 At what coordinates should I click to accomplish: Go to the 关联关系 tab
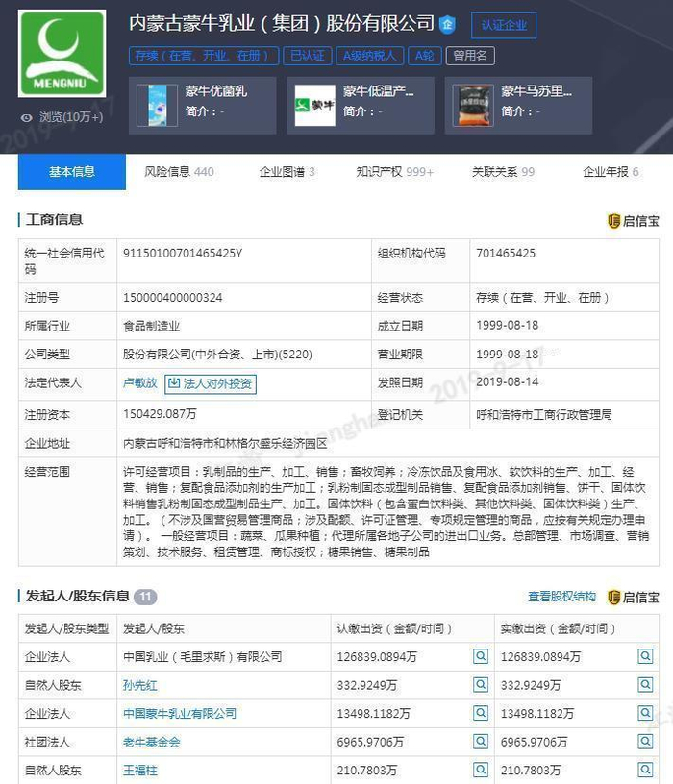click(x=503, y=172)
